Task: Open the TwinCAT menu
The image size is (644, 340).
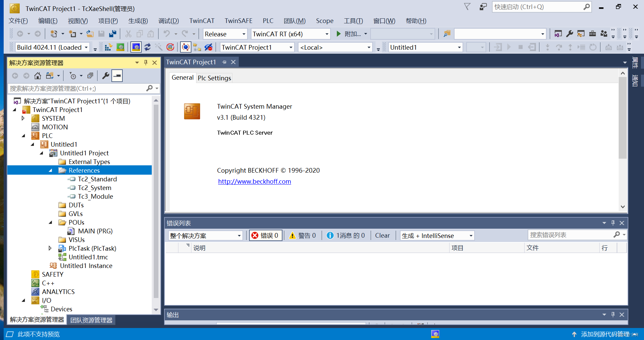Action: [x=202, y=21]
